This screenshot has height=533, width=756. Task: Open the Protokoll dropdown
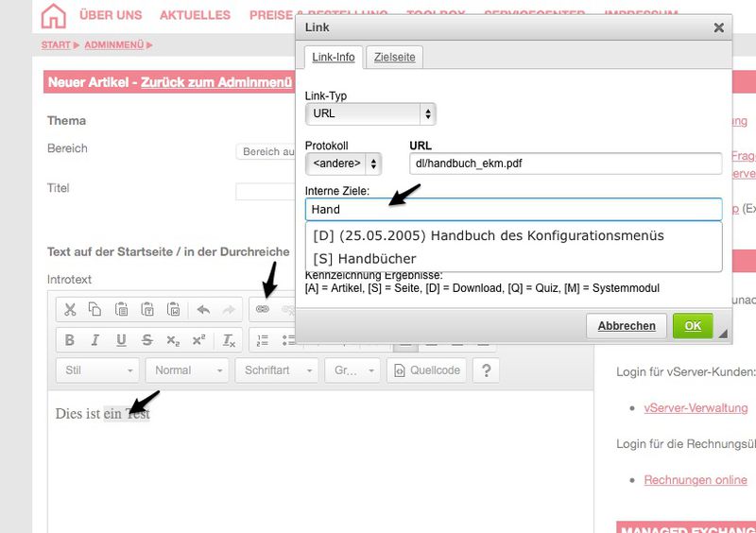coord(343,163)
